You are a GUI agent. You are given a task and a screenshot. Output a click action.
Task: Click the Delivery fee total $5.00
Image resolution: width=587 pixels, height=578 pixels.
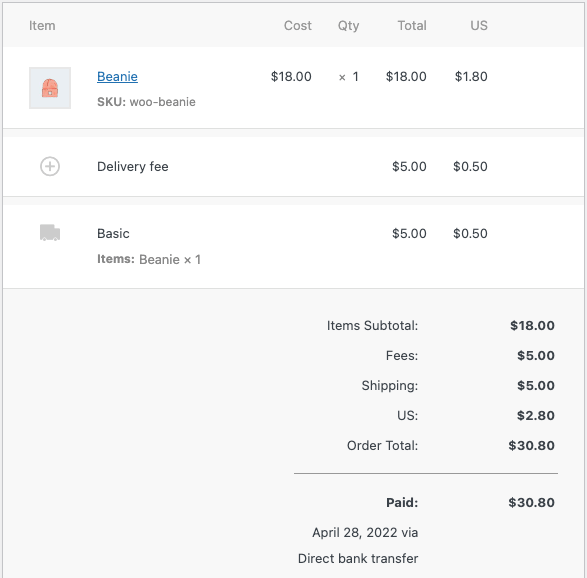(x=409, y=166)
